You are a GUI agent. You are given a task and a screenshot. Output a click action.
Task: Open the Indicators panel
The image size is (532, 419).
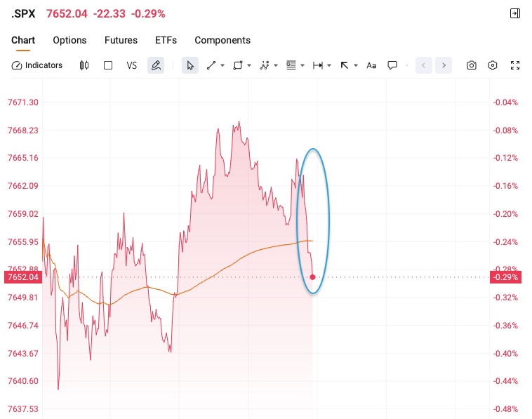click(x=37, y=65)
